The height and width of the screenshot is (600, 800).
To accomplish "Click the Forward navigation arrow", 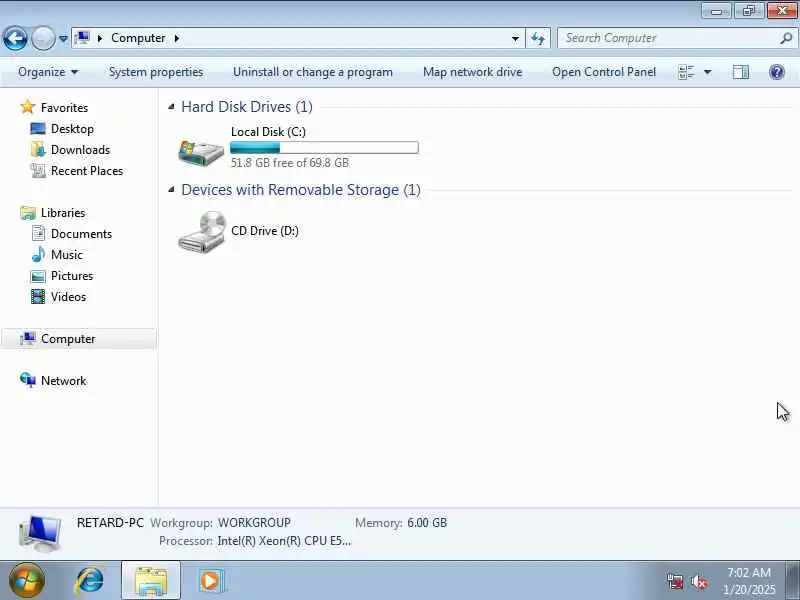I will coord(43,38).
